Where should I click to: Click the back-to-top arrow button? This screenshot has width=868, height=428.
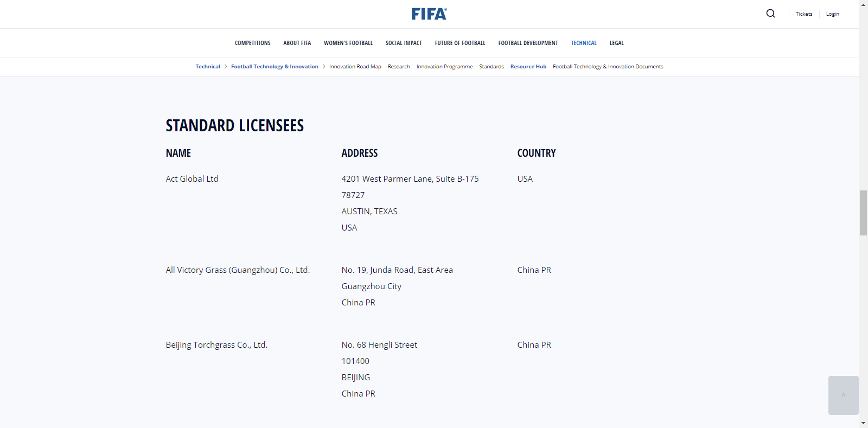point(843,395)
